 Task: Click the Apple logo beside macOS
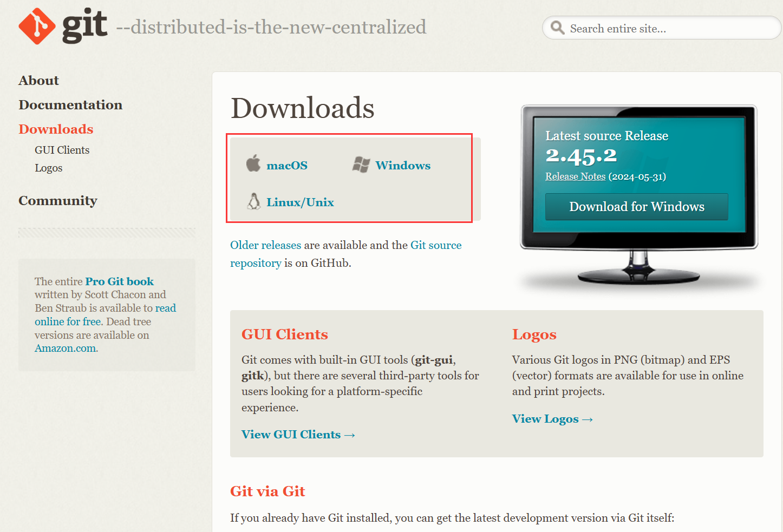[253, 163]
